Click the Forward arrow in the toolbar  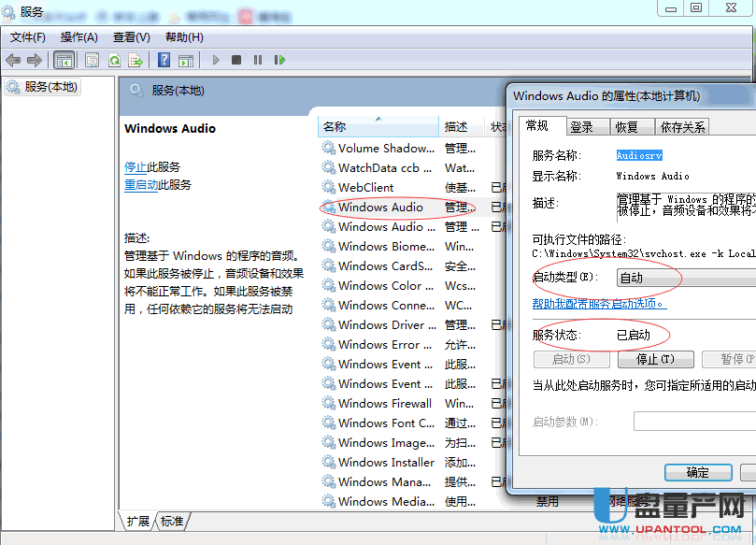pyautogui.click(x=35, y=60)
